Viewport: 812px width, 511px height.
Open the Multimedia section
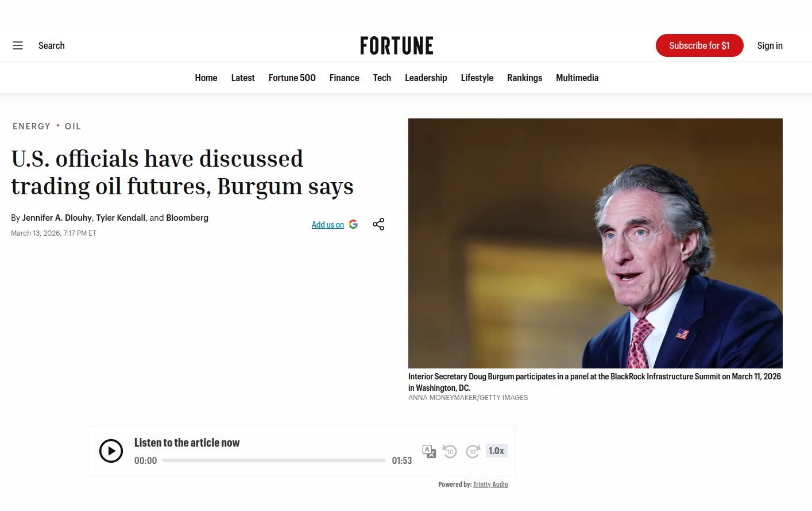click(x=577, y=78)
